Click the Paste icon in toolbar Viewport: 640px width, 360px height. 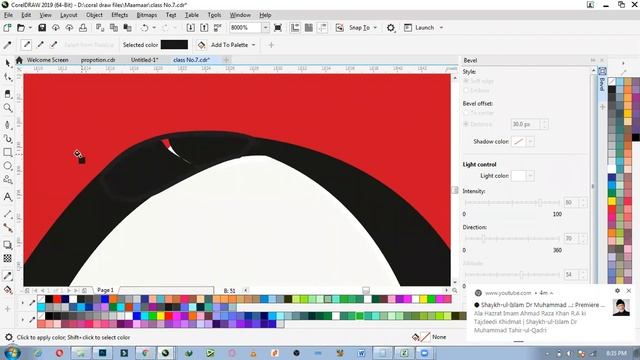(x=127, y=28)
